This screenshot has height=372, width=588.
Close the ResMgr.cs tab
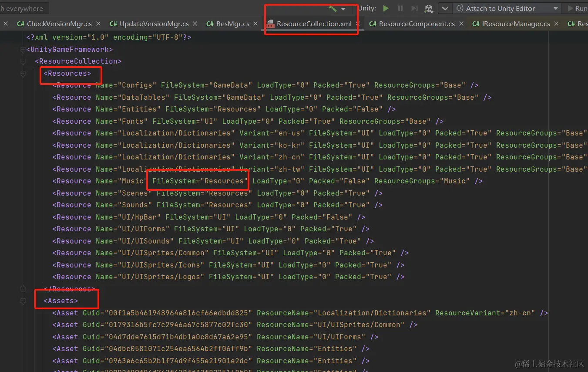tap(255, 24)
